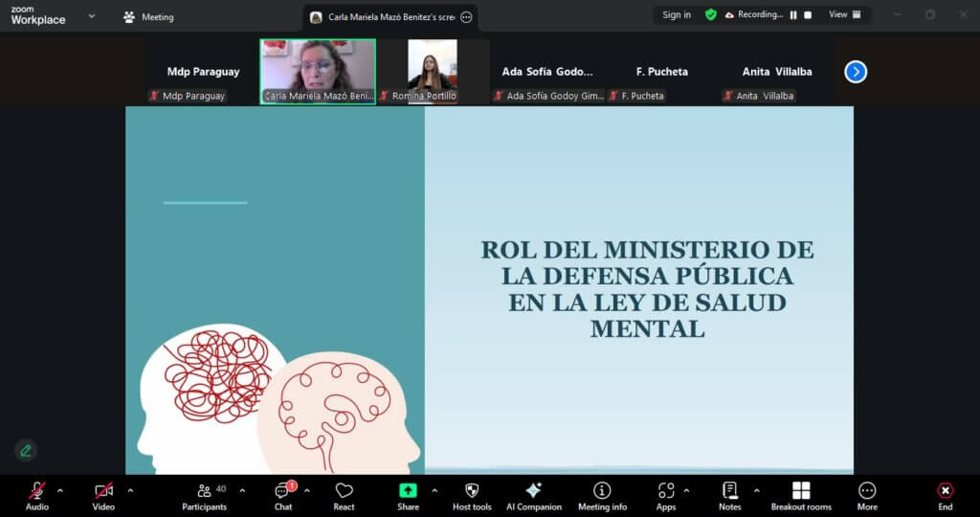Image resolution: width=980 pixels, height=517 pixels.
Task: Expand video options arrow next to Video
Action: coord(130,490)
